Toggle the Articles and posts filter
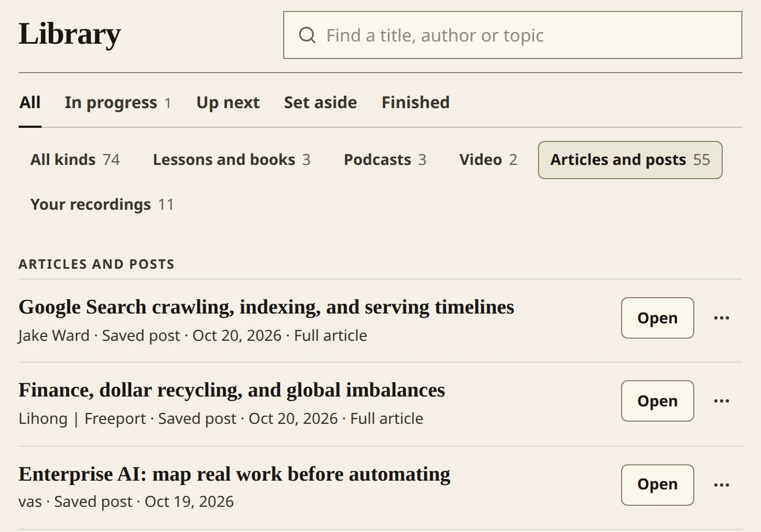 [x=630, y=160]
